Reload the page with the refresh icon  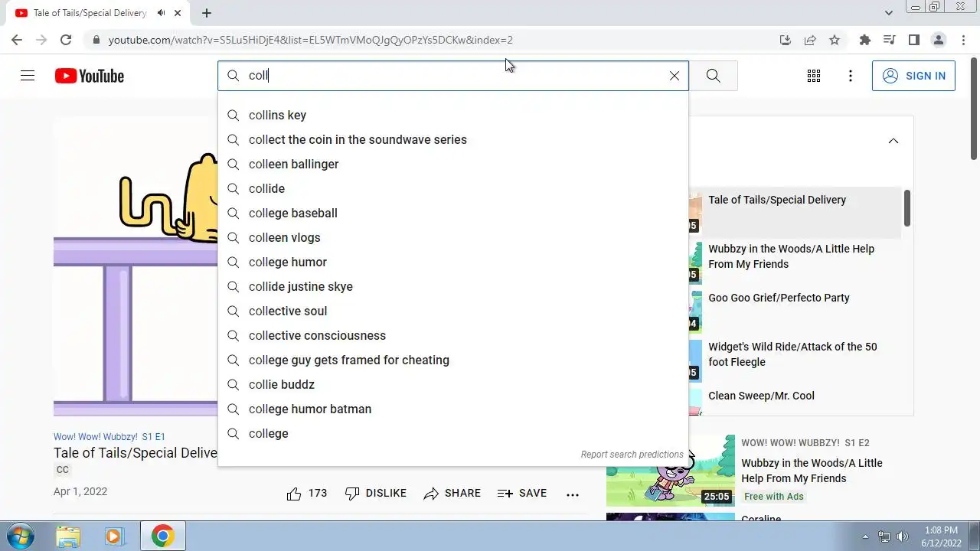coord(66,40)
